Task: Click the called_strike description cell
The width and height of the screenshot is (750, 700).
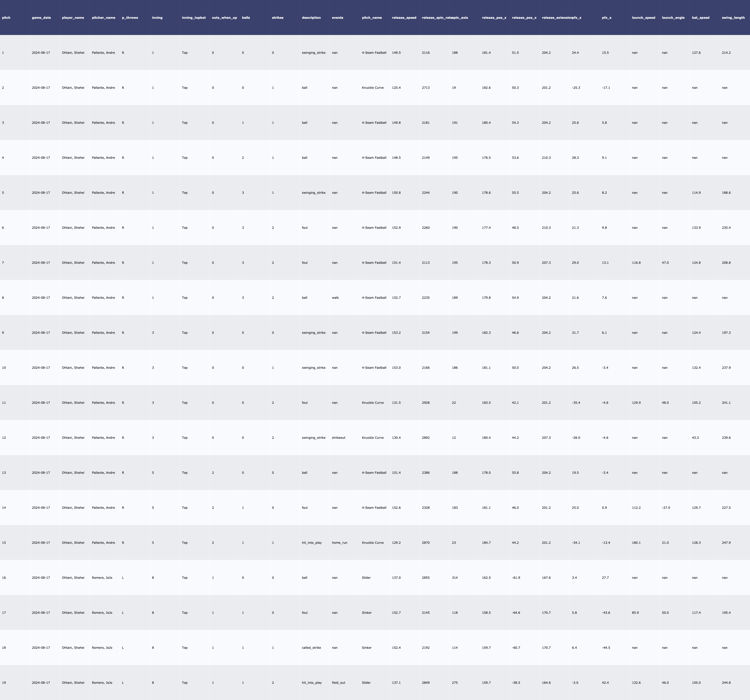Action: pyautogui.click(x=311, y=647)
